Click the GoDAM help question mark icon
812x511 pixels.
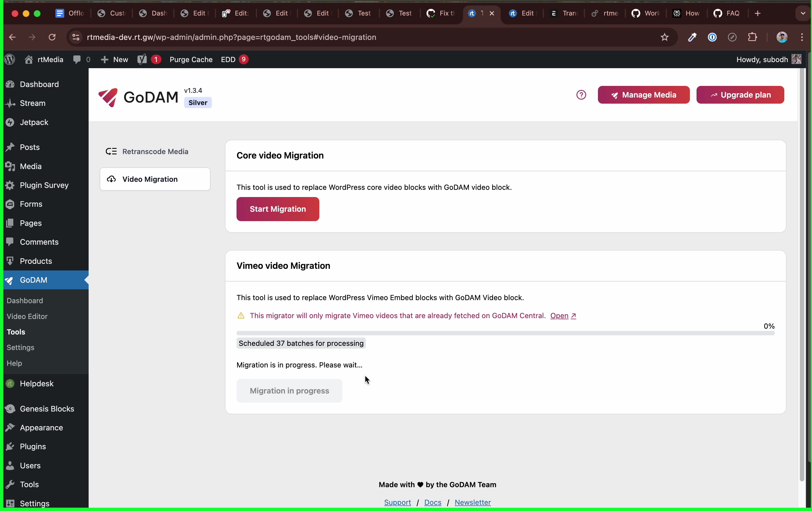[581, 95]
